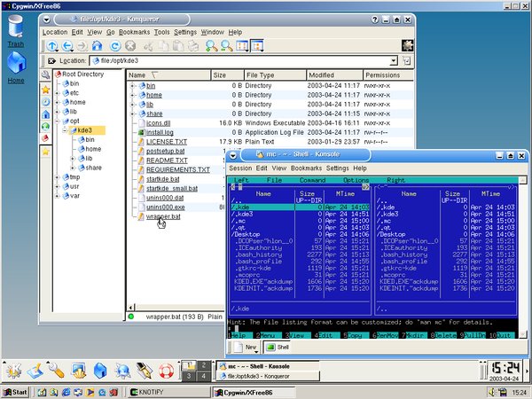Expand the bin directory in file list
The image size is (532, 399).
(133, 86)
